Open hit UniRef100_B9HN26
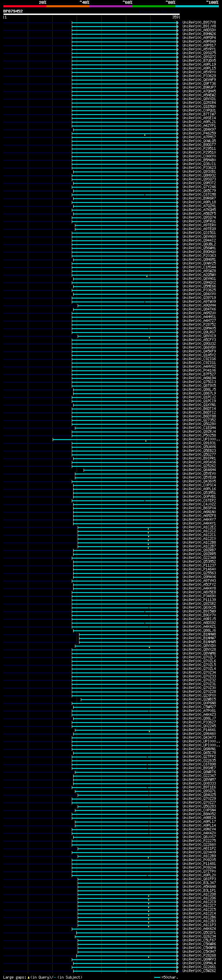Screen dimensions: 222x980 click(199, 34)
